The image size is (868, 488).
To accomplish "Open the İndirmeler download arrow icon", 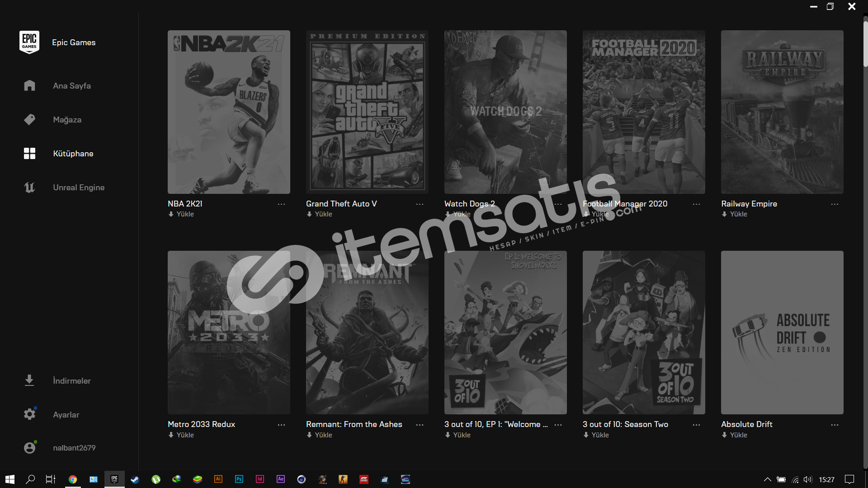I will coord(29,380).
